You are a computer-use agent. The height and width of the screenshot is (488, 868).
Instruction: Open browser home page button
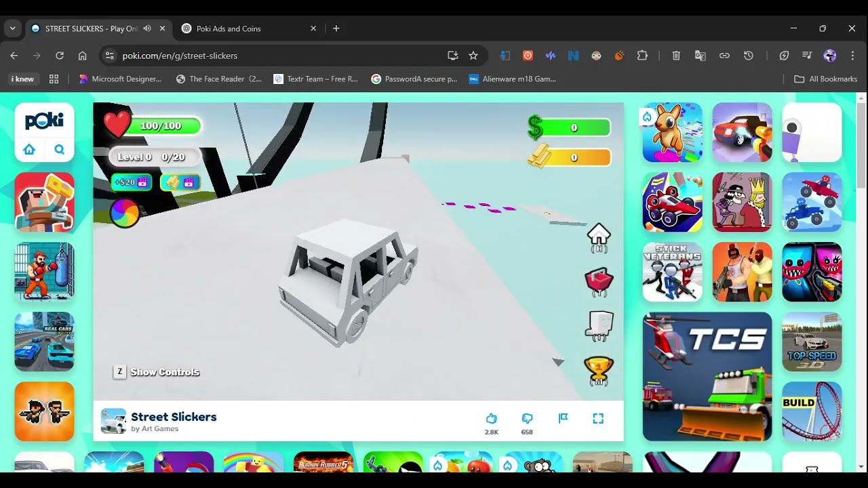[x=82, y=56]
